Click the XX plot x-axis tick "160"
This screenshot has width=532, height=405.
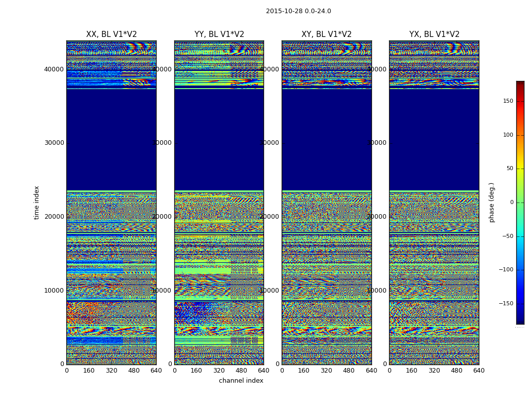[89, 371]
